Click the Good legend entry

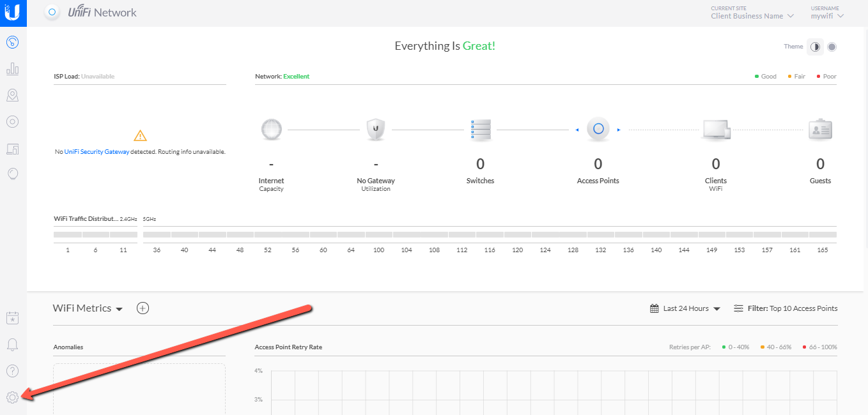pos(766,77)
